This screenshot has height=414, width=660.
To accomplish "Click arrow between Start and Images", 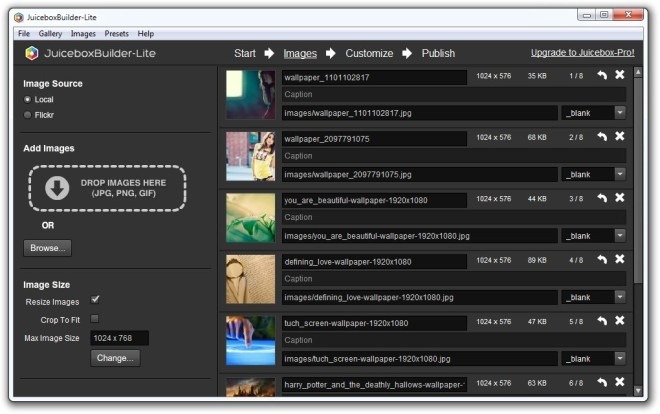I will pyautogui.click(x=269, y=53).
